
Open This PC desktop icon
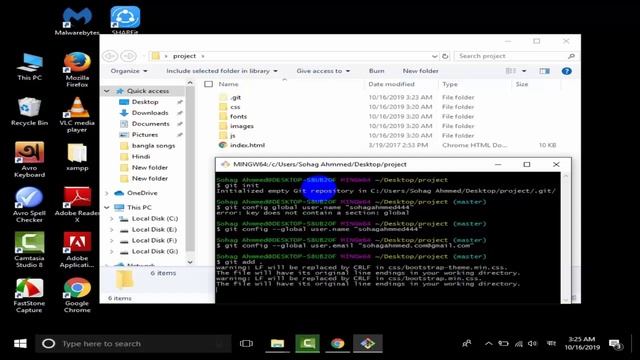pyautogui.click(x=29, y=66)
